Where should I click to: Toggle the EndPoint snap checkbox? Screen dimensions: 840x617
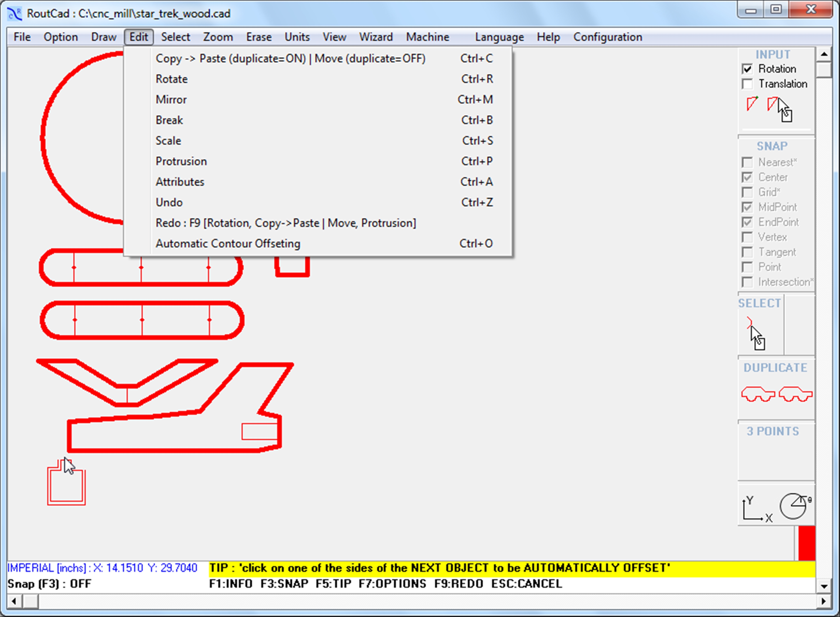click(x=747, y=222)
